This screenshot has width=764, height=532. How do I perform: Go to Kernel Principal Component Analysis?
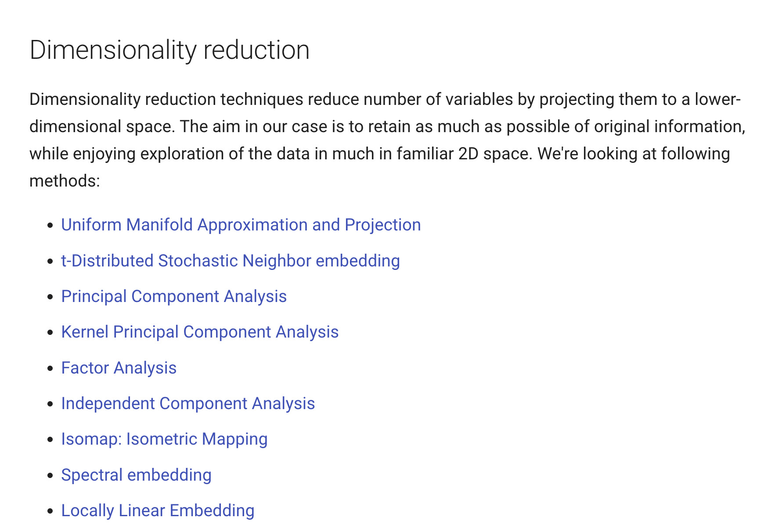[200, 332]
